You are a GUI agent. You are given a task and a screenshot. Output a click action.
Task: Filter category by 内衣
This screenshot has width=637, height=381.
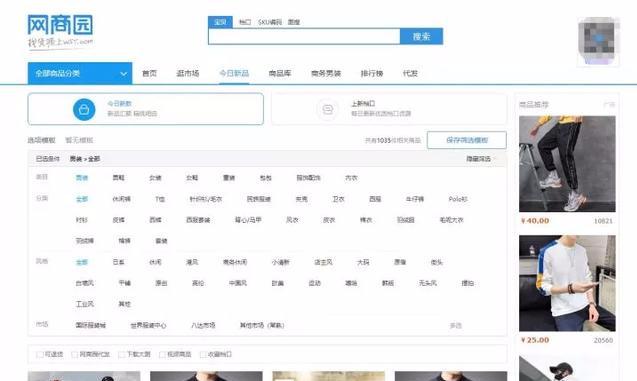click(x=351, y=178)
